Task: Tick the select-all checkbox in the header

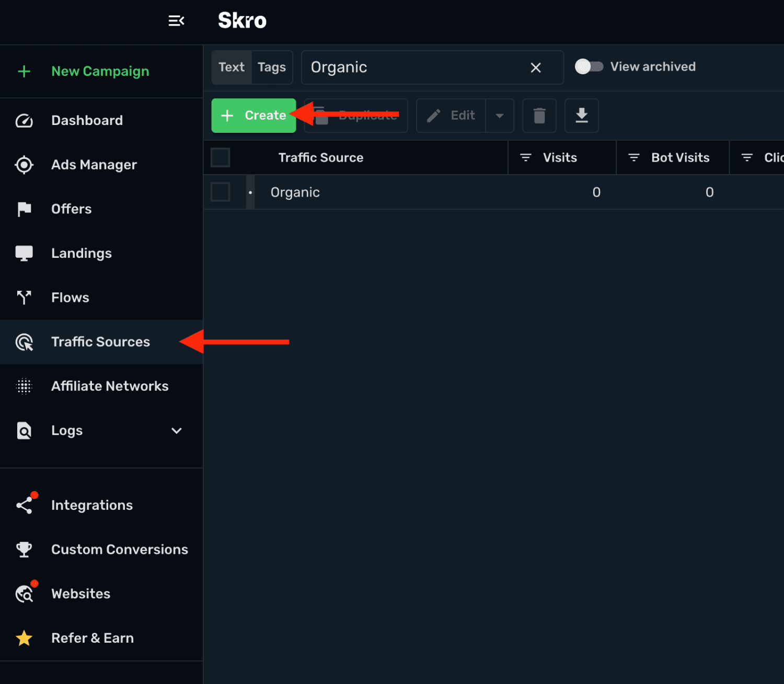Action: tap(220, 157)
